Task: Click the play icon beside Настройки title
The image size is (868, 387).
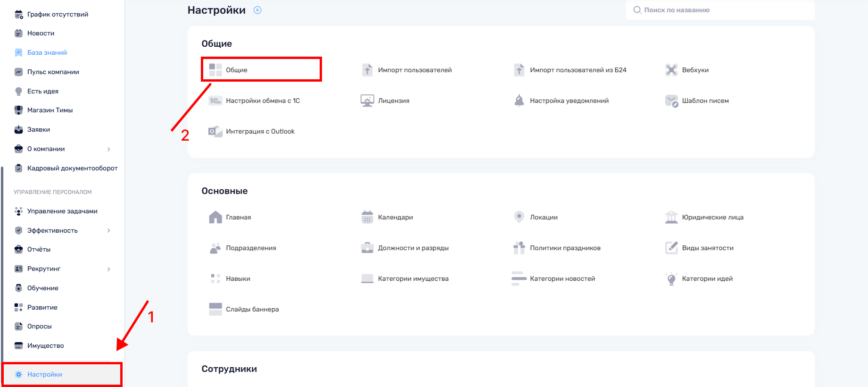Action: point(257,10)
